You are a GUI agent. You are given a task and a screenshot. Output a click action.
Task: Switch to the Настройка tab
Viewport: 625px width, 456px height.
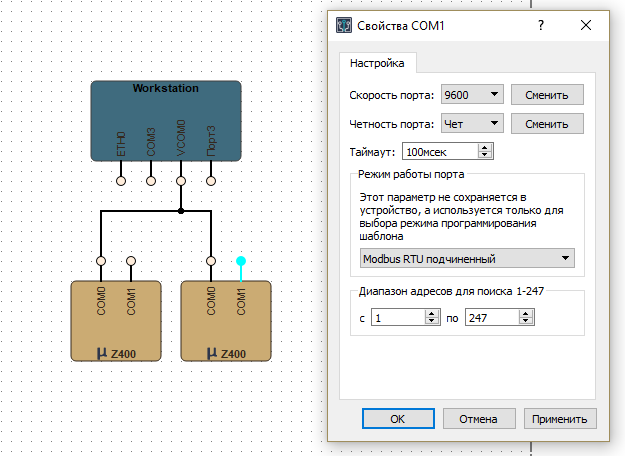[377, 63]
